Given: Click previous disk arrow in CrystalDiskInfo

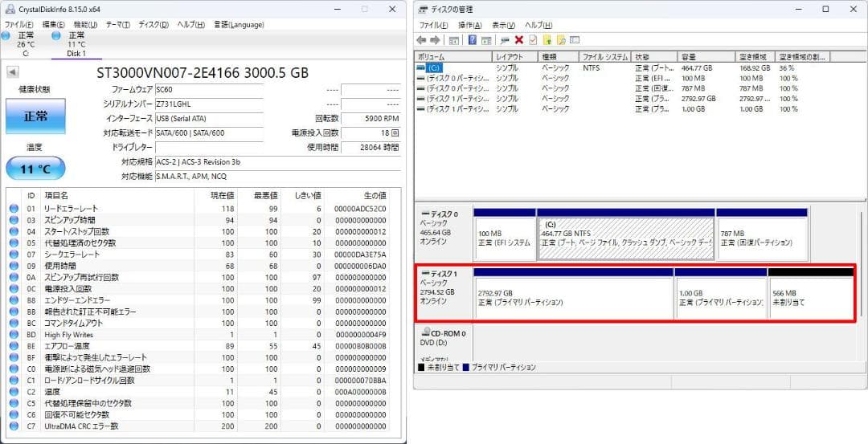Looking at the screenshot, I should [13, 72].
